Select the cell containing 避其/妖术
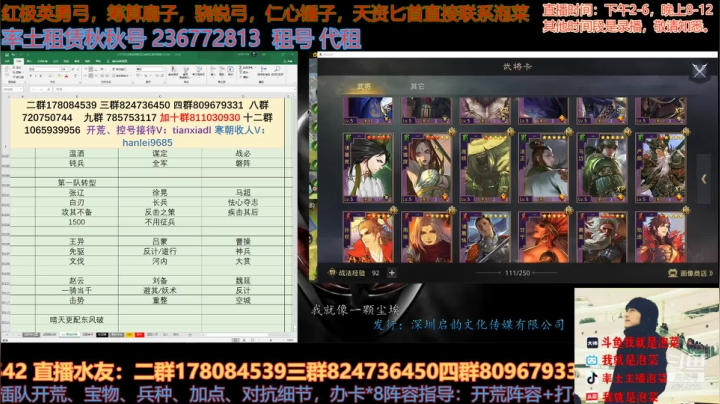Screen dimensions: 720x404 pos(160,290)
